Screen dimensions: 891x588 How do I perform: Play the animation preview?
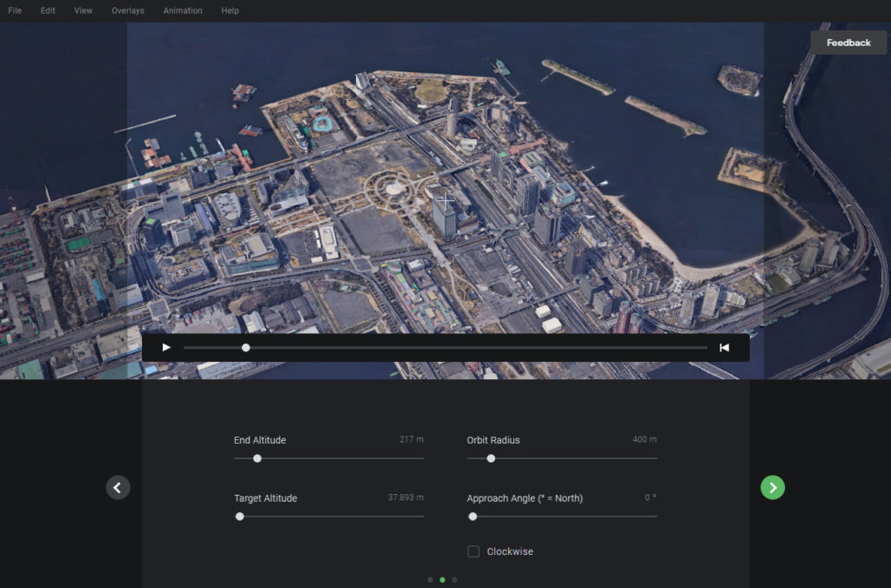[x=165, y=347]
